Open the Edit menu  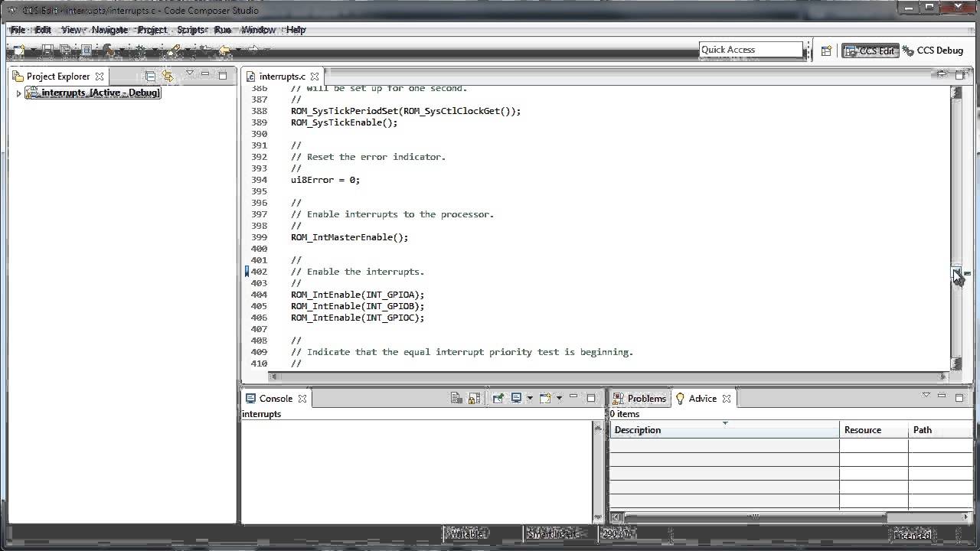43,30
